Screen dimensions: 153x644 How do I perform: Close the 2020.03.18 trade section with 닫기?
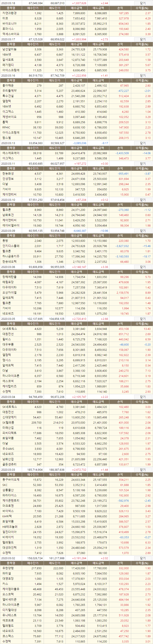pos(143,3)
